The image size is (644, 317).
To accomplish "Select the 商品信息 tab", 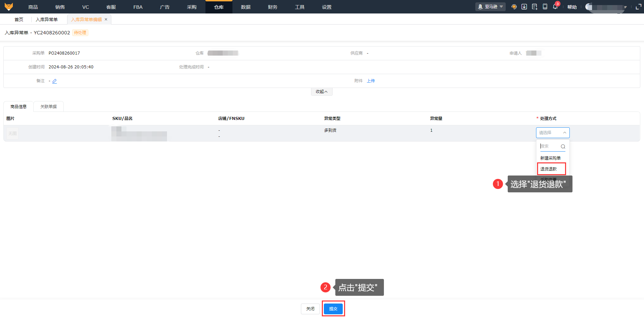I will (x=19, y=107).
